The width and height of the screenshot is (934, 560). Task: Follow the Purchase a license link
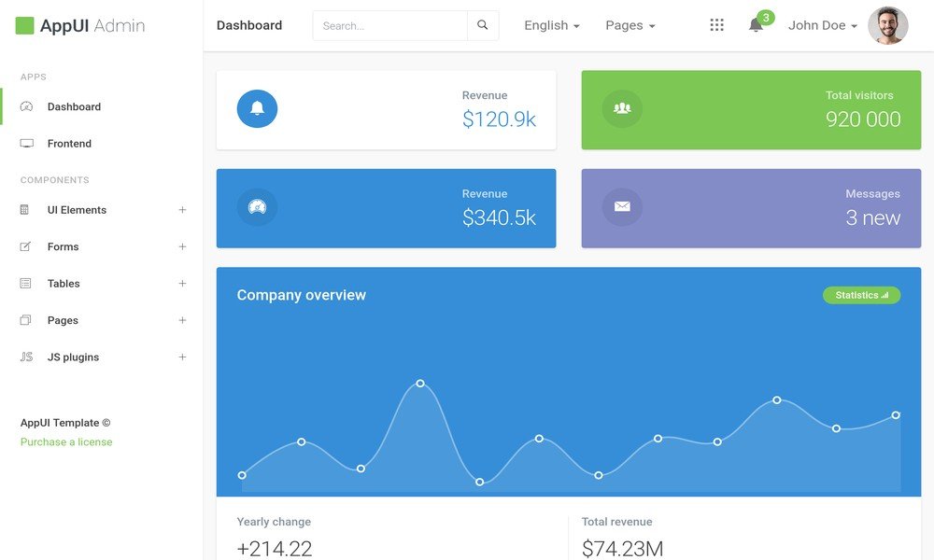pos(66,441)
